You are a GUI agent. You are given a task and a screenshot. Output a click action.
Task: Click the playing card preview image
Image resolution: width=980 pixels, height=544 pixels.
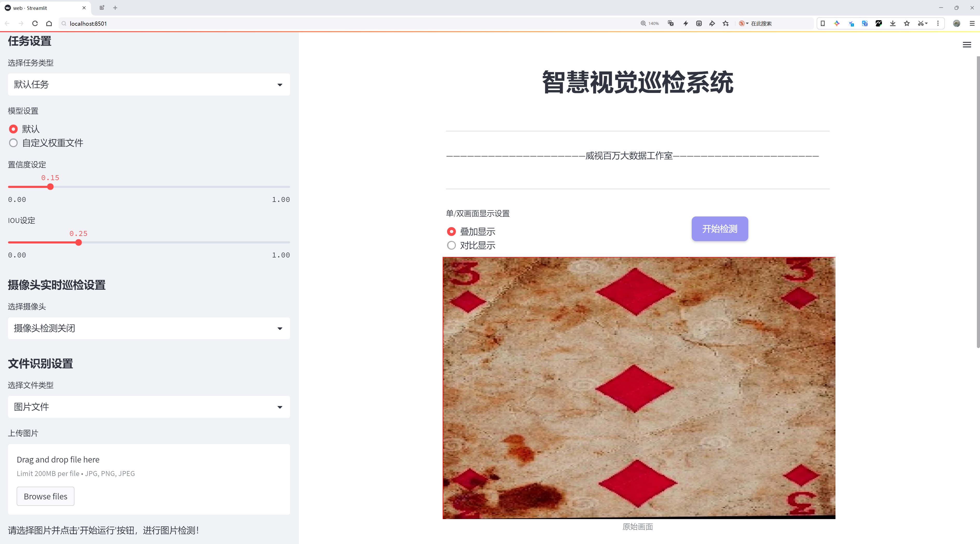pos(639,388)
